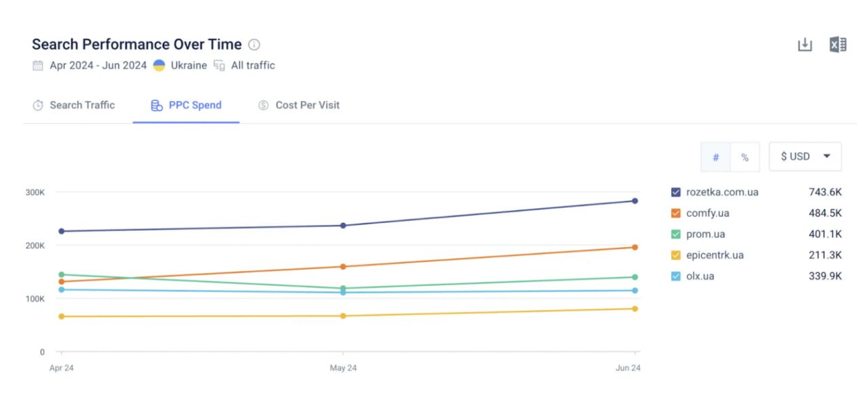The image size is (868, 399).
Task: Click the info icon beside the chart title
Action: pyautogui.click(x=254, y=45)
